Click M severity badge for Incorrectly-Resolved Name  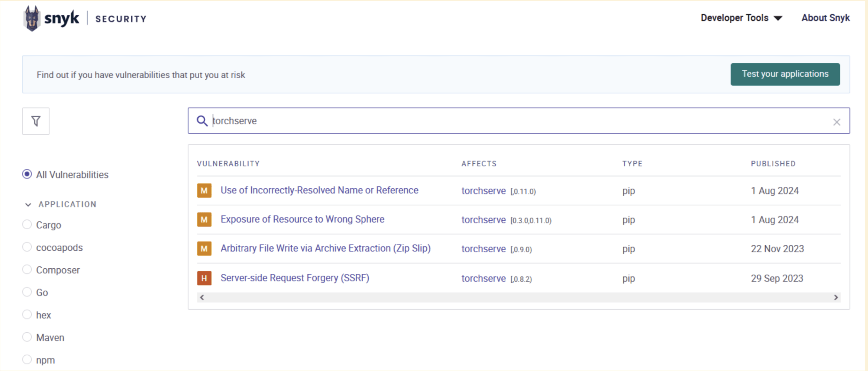204,190
